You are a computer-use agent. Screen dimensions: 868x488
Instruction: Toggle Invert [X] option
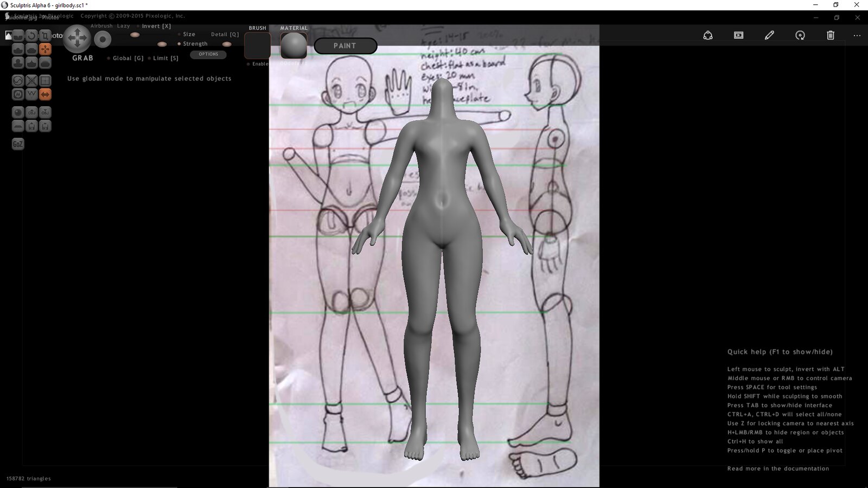pos(154,26)
